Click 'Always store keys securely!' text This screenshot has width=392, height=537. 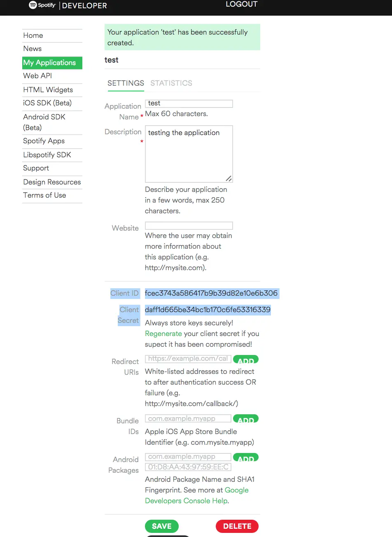[x=189, y=323]
